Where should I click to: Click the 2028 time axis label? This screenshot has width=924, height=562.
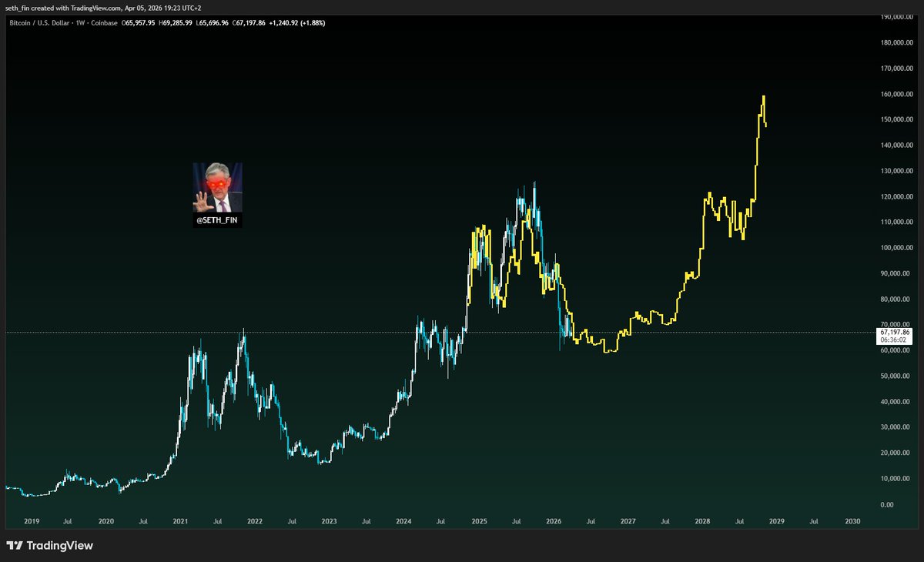[x=701, y=521]
